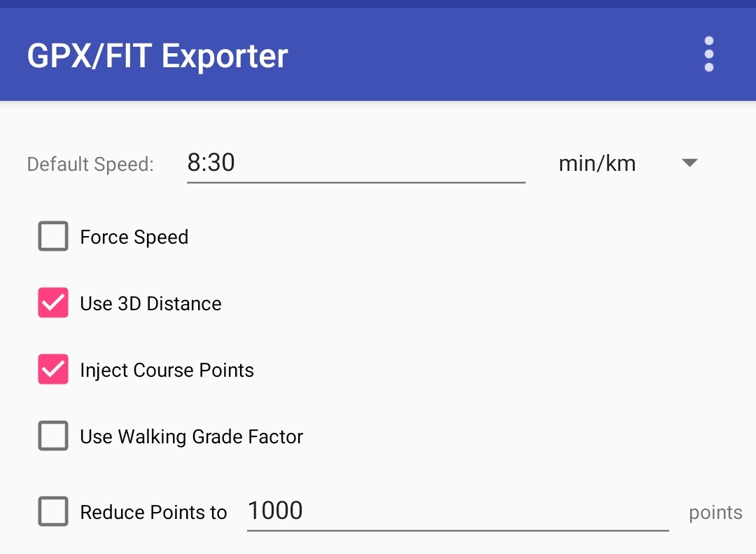Click the Default Speed label
Screen dimensions: 756x554
point(90,165)
